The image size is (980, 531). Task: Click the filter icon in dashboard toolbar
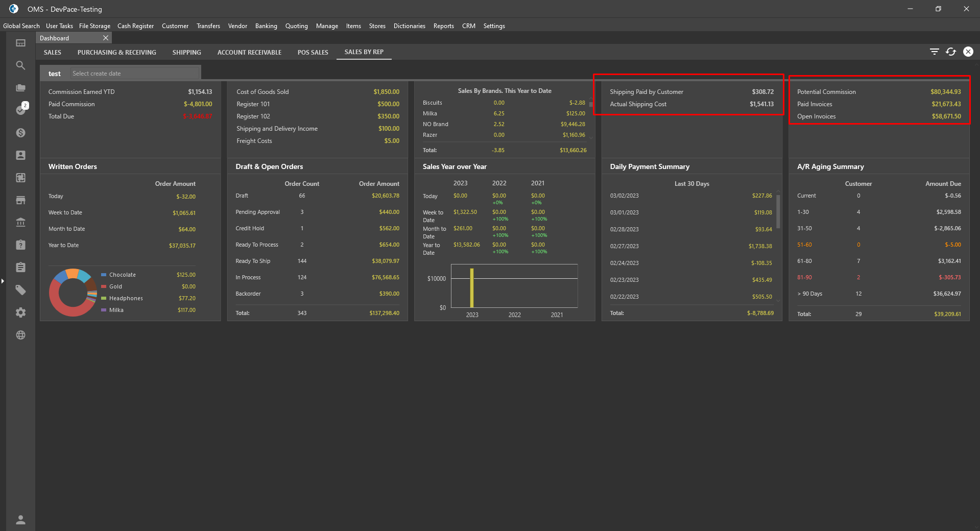[934, 52]
